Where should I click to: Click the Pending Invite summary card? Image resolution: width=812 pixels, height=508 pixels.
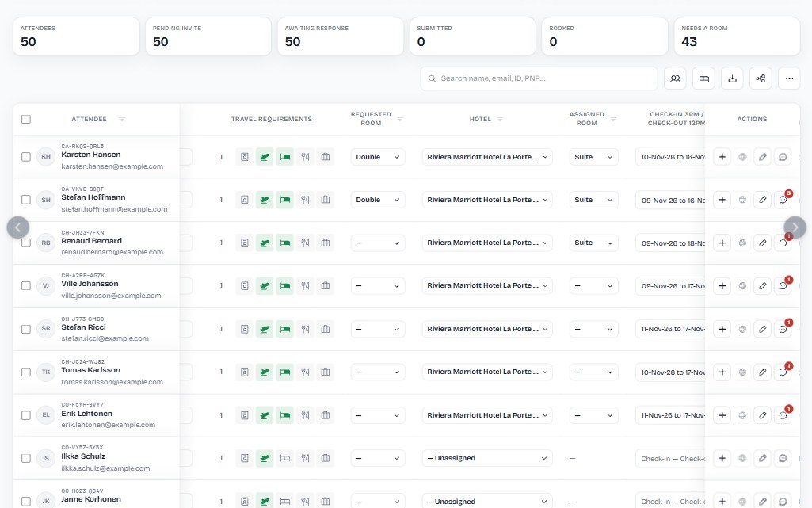click(x=208, y=36)
